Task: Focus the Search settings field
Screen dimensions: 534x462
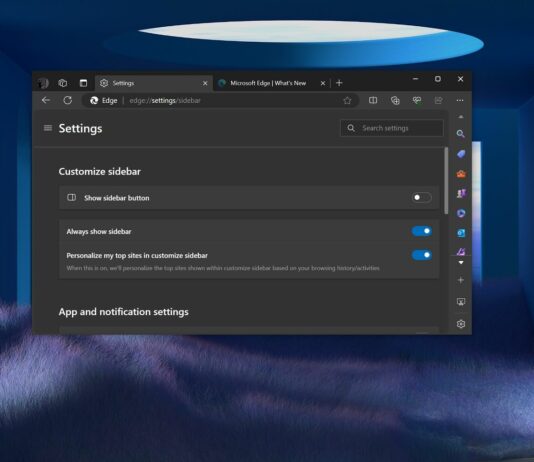Action: [x=392, y=128]
